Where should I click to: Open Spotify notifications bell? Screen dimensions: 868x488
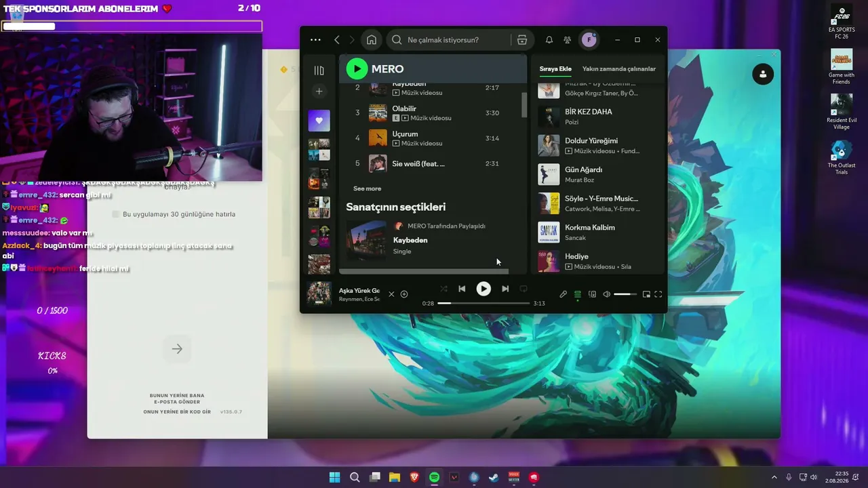coord(549,40)
